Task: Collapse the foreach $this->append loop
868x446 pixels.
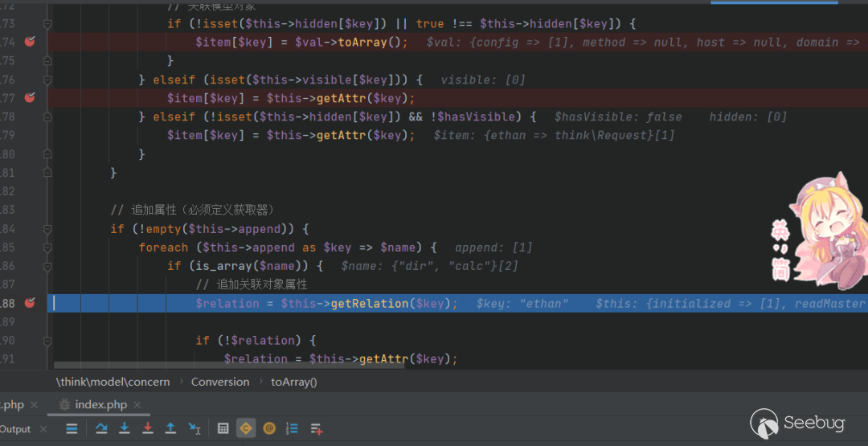Action: [x=47, y=248]
